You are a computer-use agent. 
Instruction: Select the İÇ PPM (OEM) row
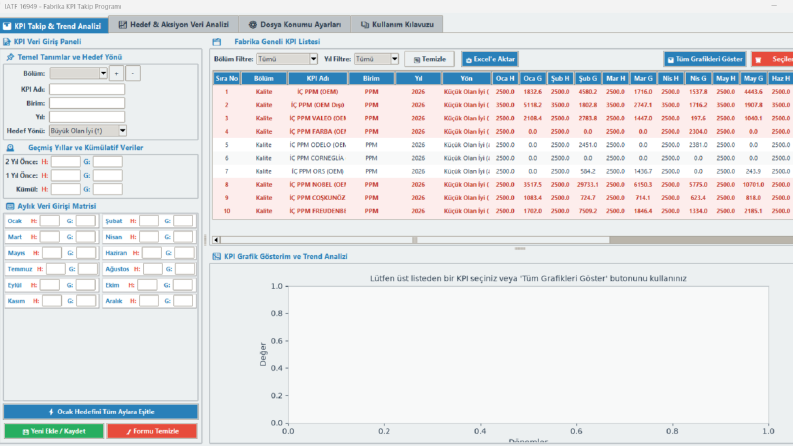[x=503, y=92]
